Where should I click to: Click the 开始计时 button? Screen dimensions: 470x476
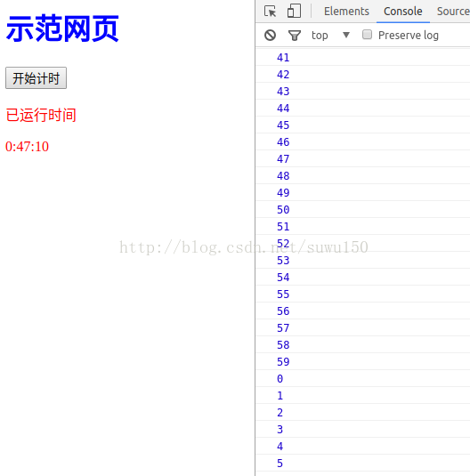pos(36,78)
